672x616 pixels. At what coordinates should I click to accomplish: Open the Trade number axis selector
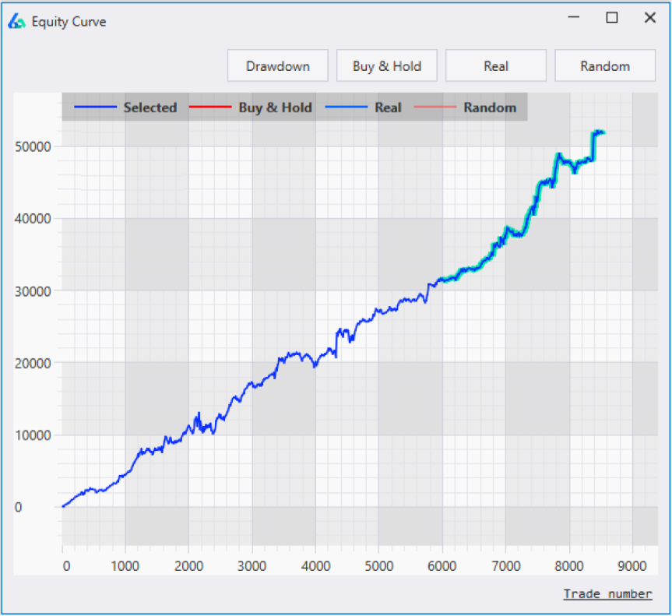coord(607,593)
